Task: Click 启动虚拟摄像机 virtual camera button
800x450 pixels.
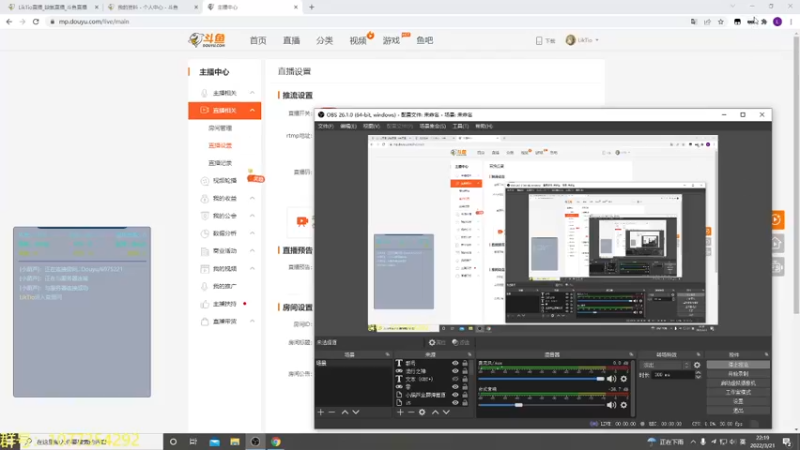Action: click(738, 383)
